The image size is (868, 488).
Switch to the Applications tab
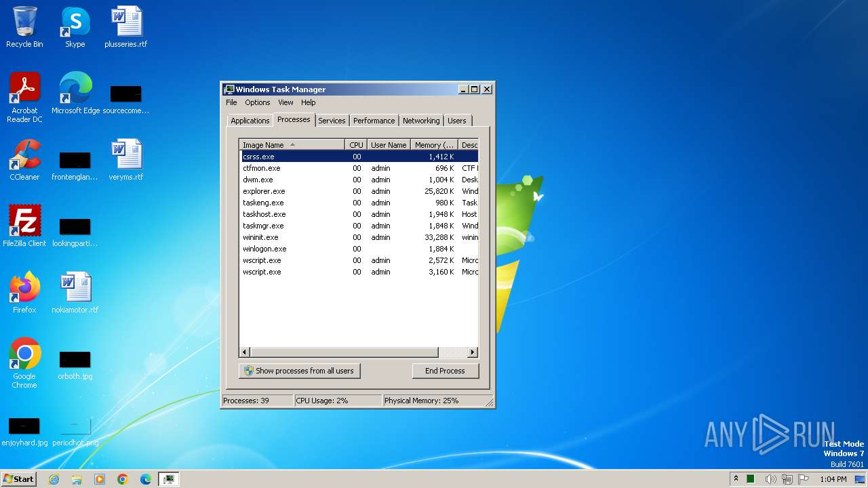tap(250, 121)
